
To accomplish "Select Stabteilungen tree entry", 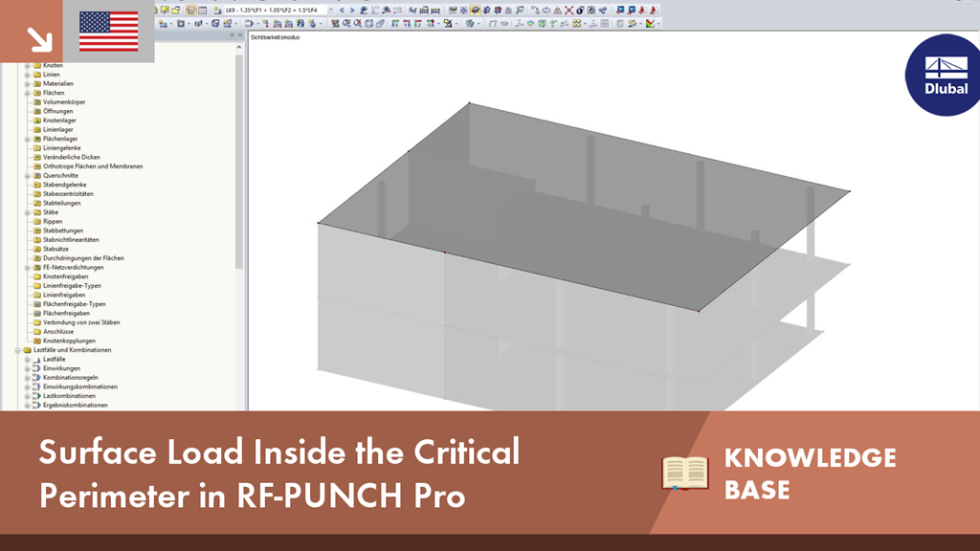I will click(61, 203).
